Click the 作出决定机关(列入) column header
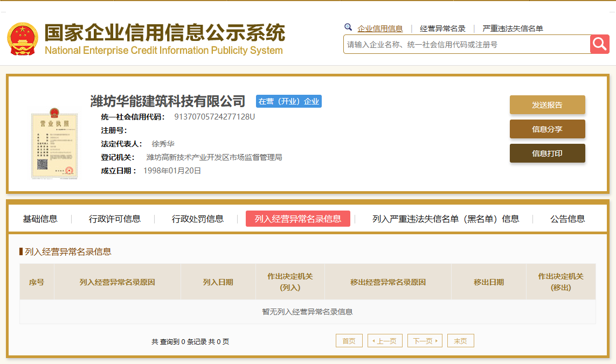Viewport: 616px width, 364px height. tap(290, 282)
